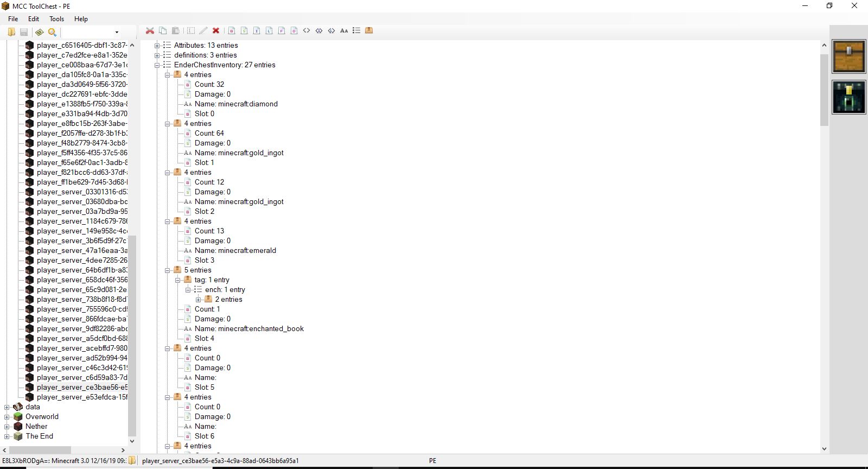Click the red X Delete icon
Screen dimensions: 868x469
pos(216,31)
